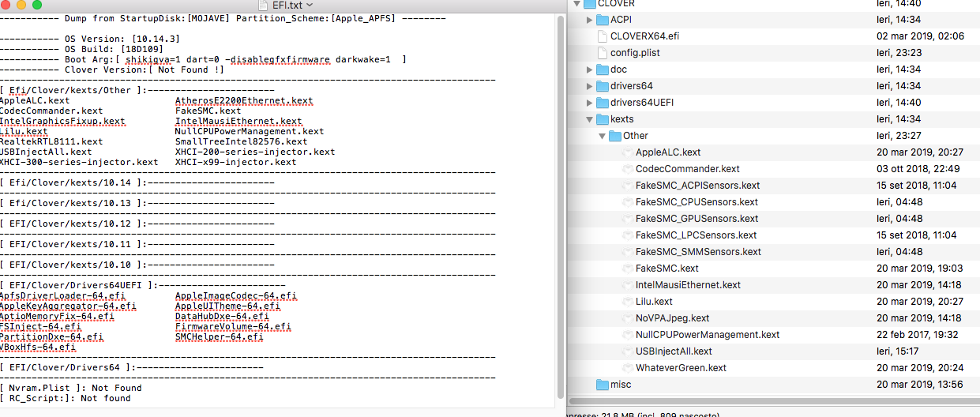Expand the ACPI folder disclosure triangle
Viewport: 980px width, 417px height.
(589, 20)
